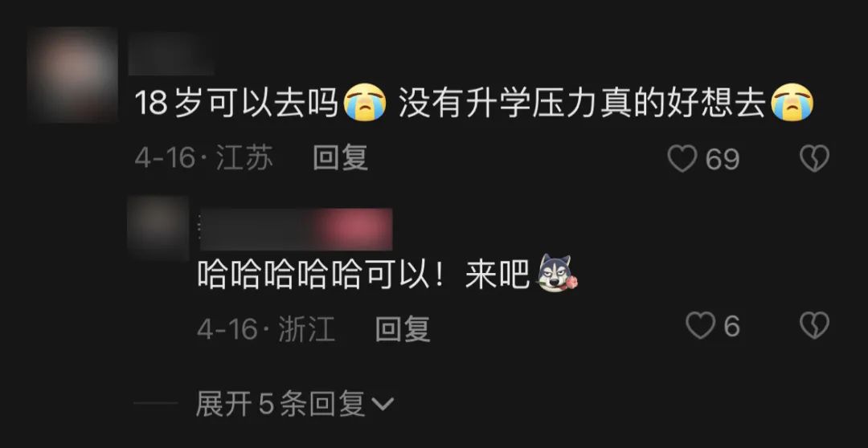Viewport: 868px width, 448px height.
Task: Open the reply author's blurred username
Action: [x=296, y=229]
